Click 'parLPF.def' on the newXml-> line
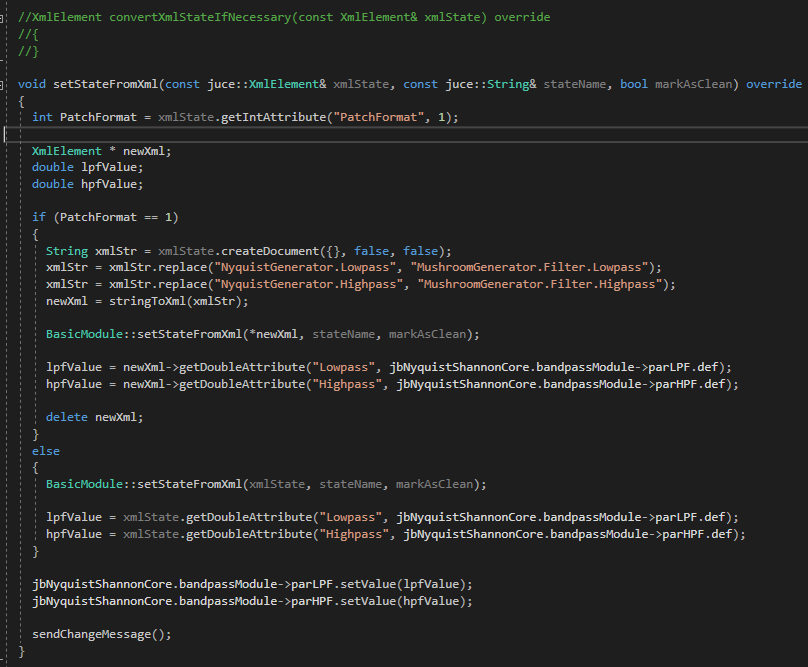This screenshot has height=667, width=808. (x=683, y=367)
